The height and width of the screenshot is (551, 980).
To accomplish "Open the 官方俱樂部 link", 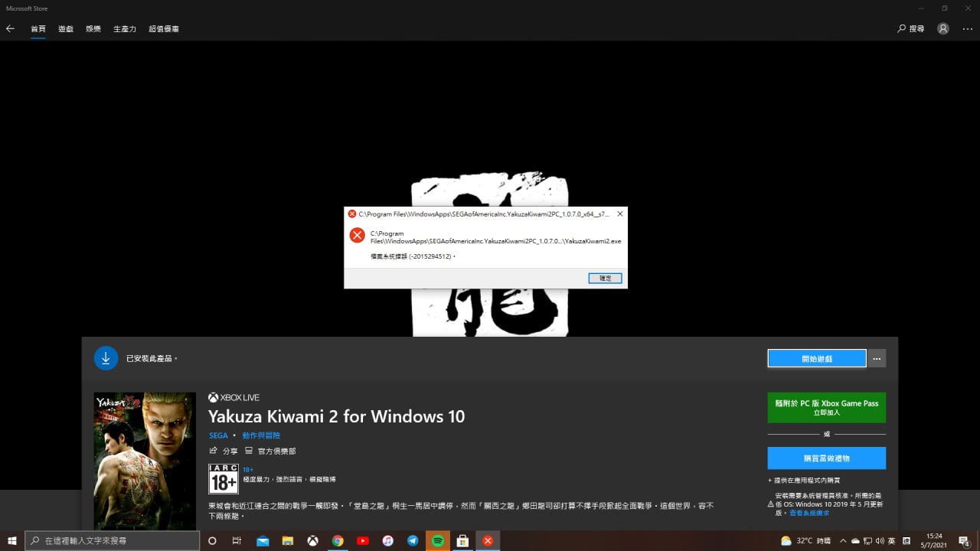I will pos(270,452).
